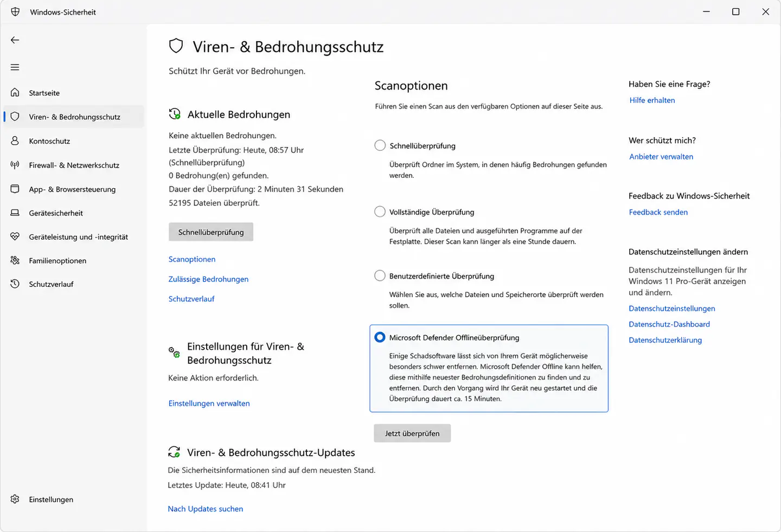
Task: Open the hamburger navigation menu
Action: coord(15,67)
